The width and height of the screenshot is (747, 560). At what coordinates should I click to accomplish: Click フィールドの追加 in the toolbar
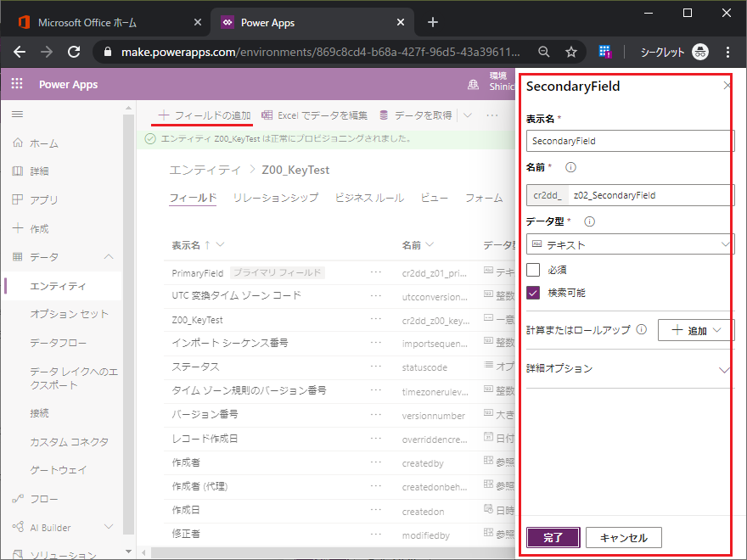point(205,115)
